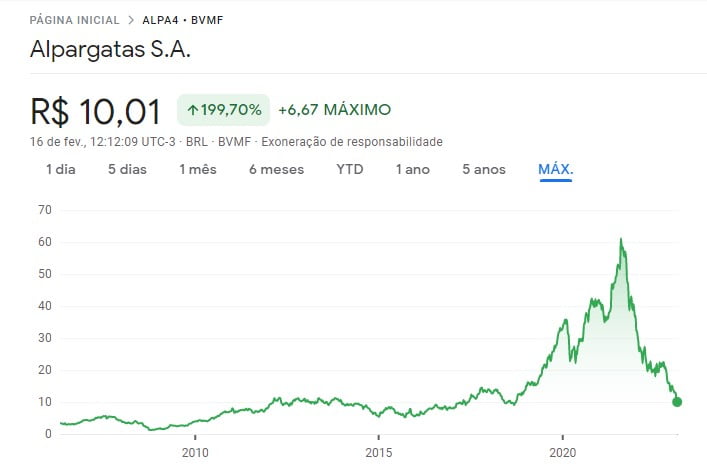Viewport: 707px width, 475px height.
Task: Switch chart to 1 ano
Action: coord(412,169)
